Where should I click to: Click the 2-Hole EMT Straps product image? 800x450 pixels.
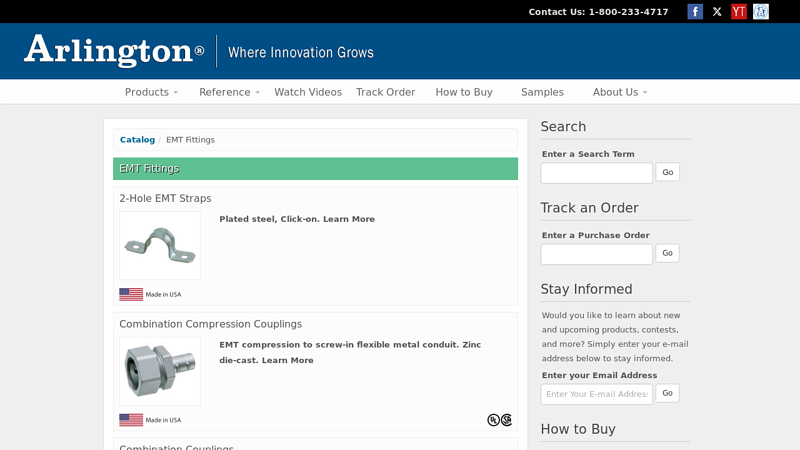point(160,245)
